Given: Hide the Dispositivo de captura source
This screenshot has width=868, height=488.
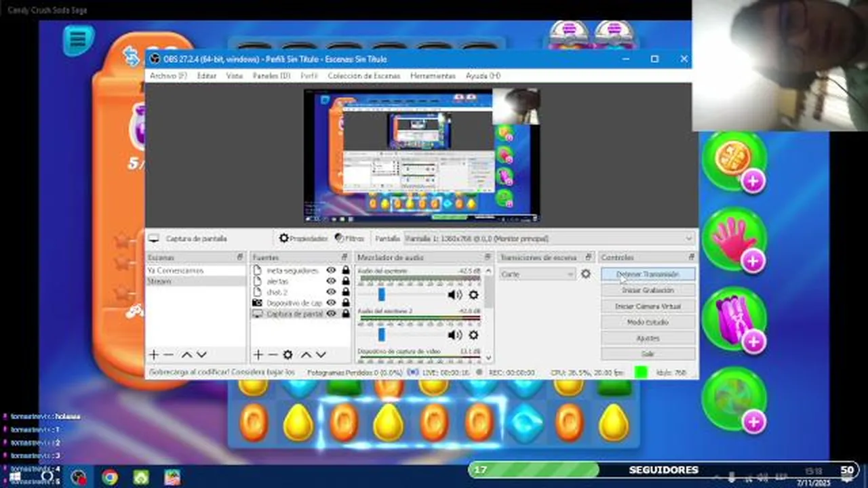Looking at the screenshot, I should (x=331, y=303).
